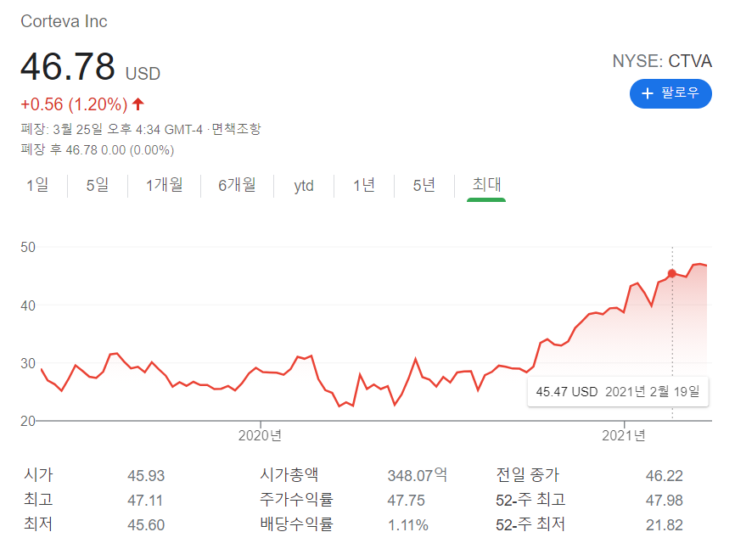Switch chart to 6개월 range
The width and height of the screenshot is (735, 560).
[237, 185]
